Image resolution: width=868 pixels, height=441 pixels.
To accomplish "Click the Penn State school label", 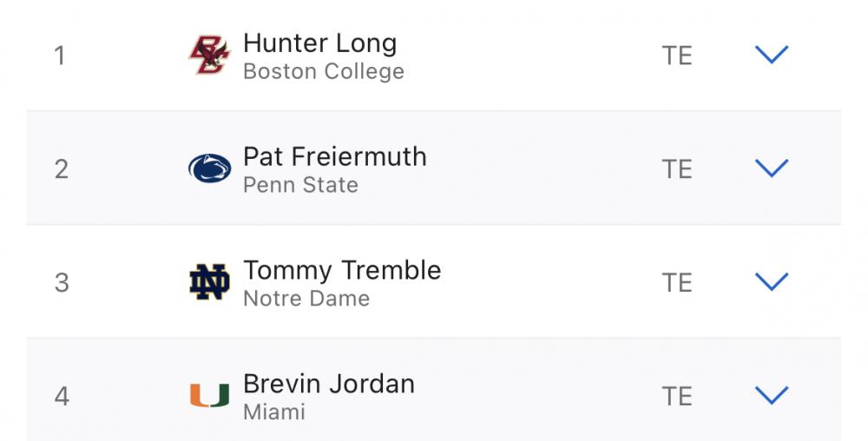I will [x=300, y=185].
